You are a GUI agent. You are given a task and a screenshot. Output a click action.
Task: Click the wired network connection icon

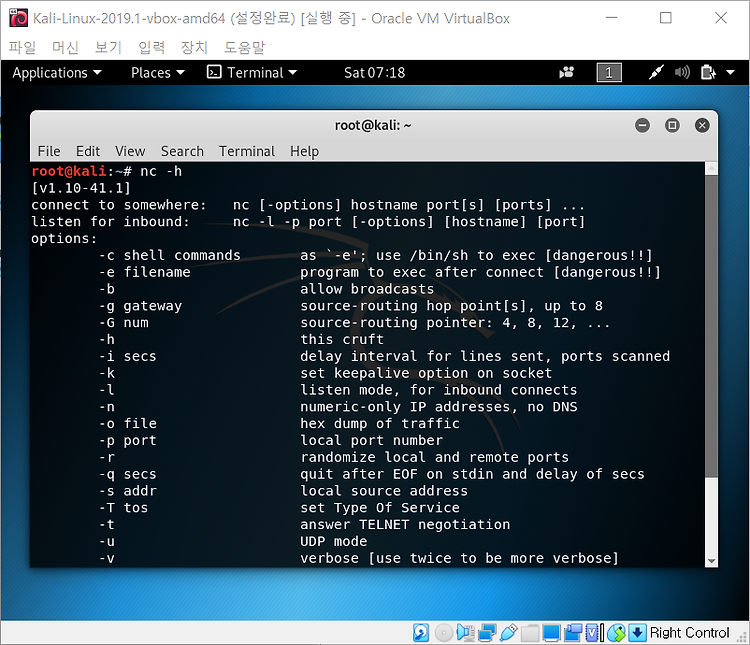tap(656, 73)
